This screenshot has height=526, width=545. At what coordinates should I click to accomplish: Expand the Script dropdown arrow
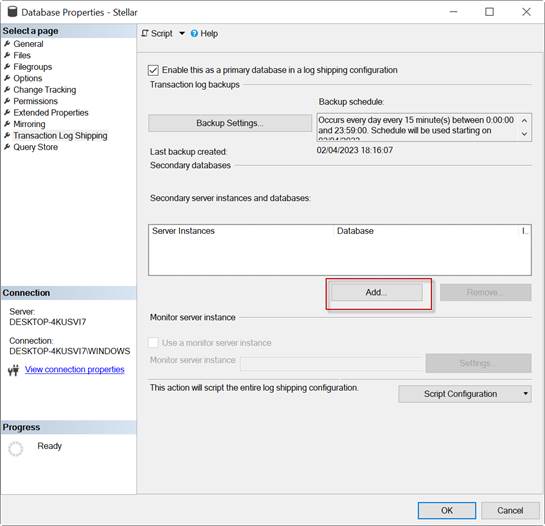tap(182, 33)
